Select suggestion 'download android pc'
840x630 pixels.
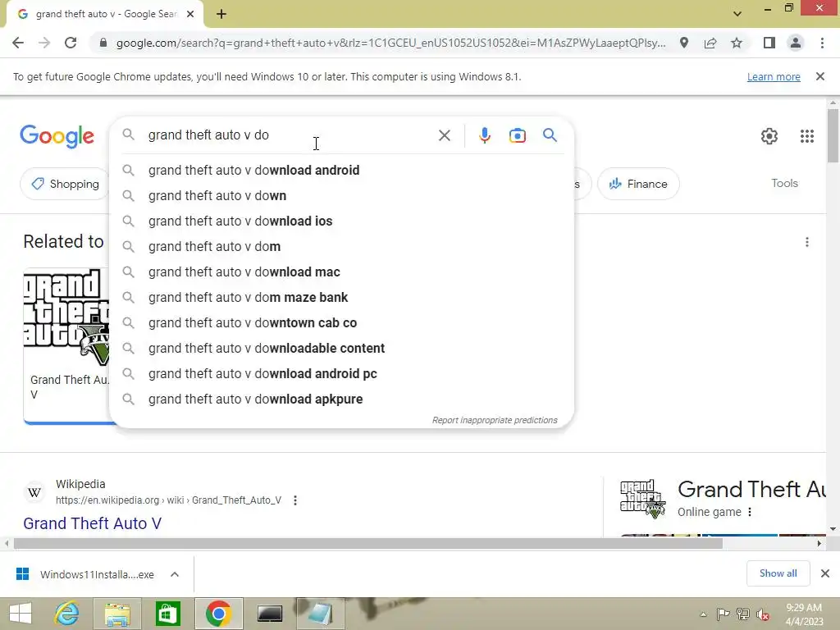[341, 374]
